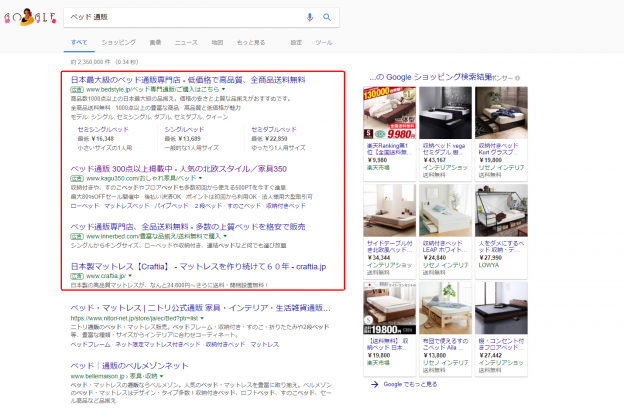
Task: Open the セミダブルベッド sitelink
Action: point(274,129)
